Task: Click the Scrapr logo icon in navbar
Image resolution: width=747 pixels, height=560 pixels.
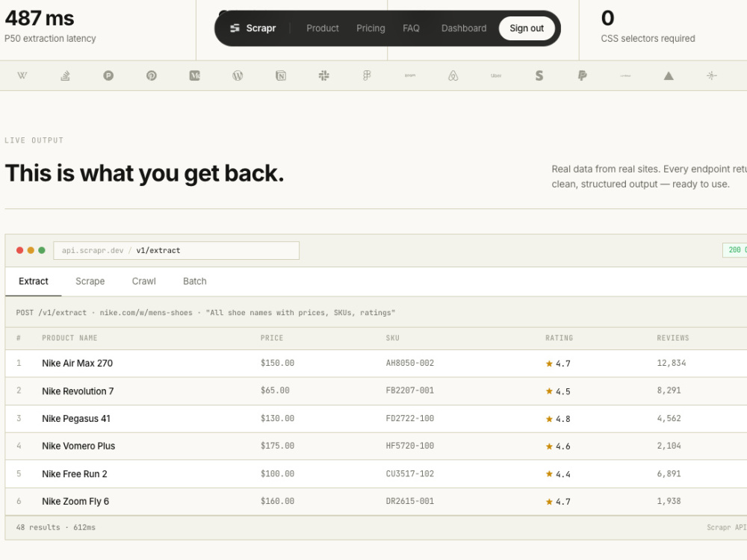Action: [235, 28]
